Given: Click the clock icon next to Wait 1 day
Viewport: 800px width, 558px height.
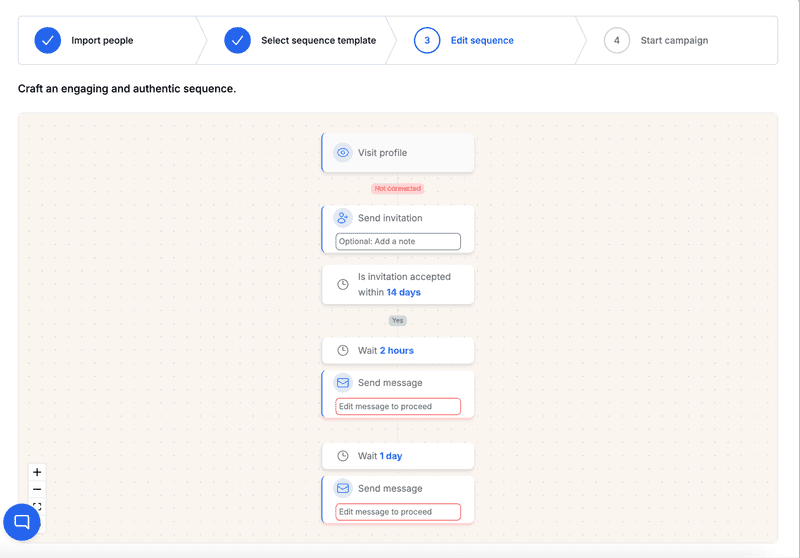Looking at the screenshot, I should pos(343,456).
